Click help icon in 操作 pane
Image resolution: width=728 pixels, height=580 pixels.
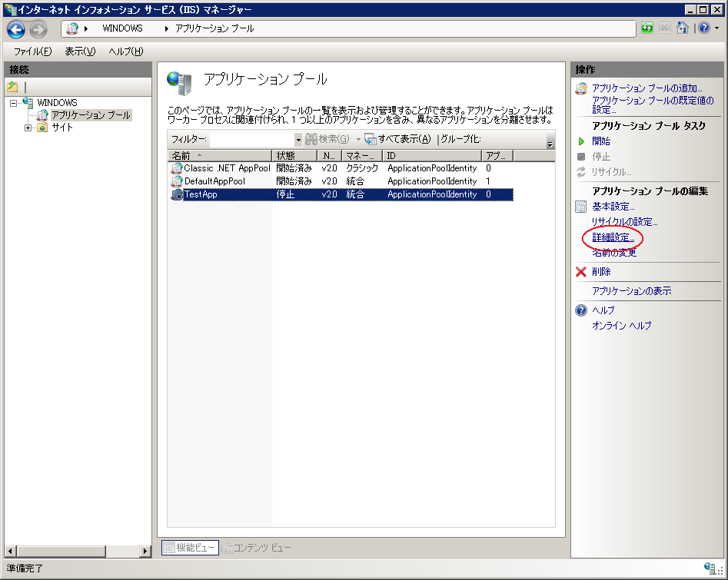click(581, 310)
